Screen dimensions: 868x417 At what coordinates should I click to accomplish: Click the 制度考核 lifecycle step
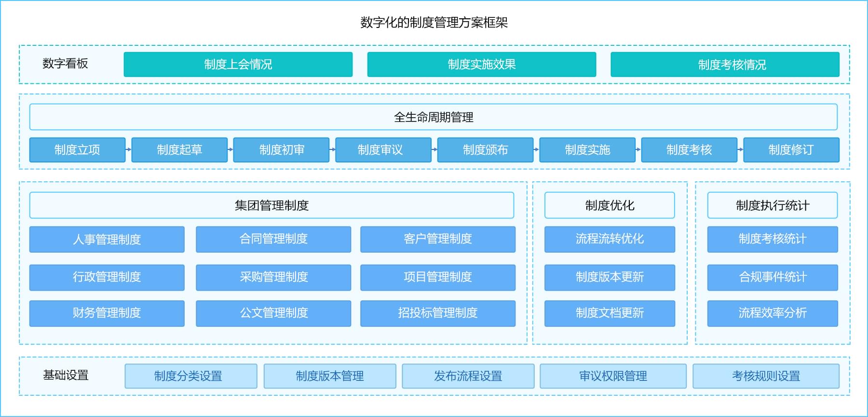[x=690, y=150]
